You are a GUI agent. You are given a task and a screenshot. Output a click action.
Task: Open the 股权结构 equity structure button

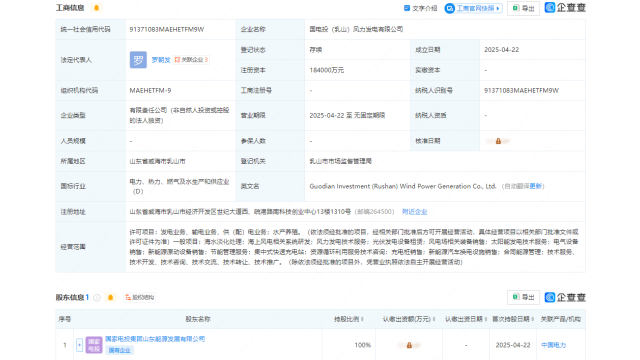point(140,298)
